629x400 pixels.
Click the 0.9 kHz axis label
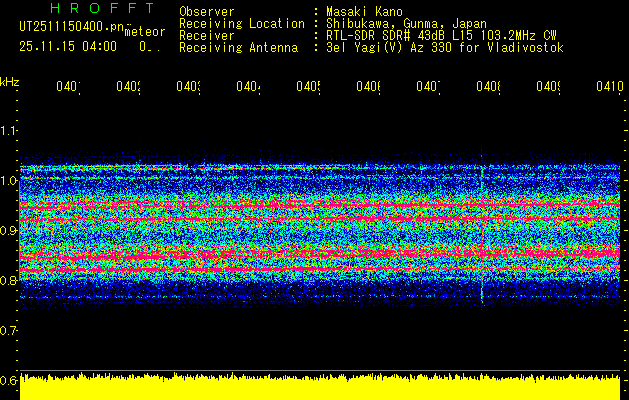(x=8, y=231)
